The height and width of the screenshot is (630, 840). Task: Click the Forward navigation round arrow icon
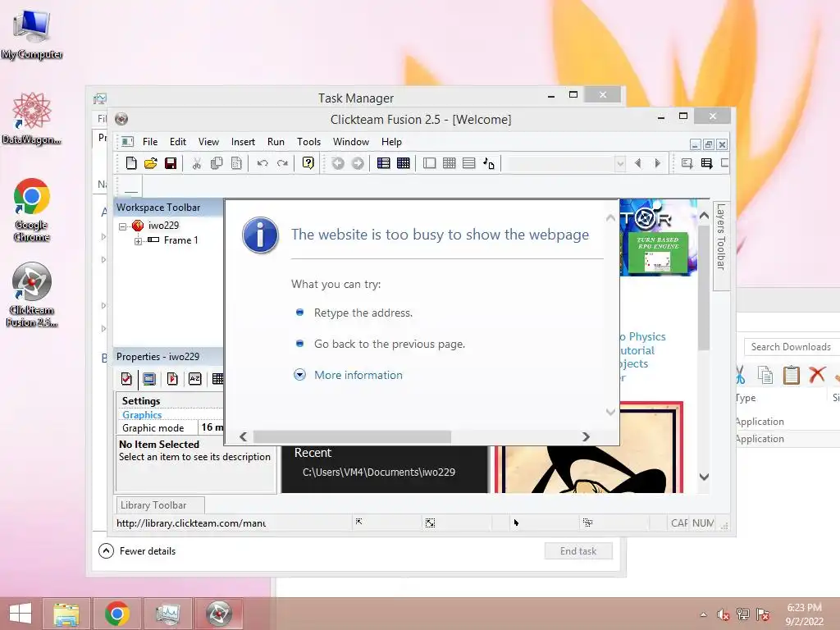tap(358, 163)
